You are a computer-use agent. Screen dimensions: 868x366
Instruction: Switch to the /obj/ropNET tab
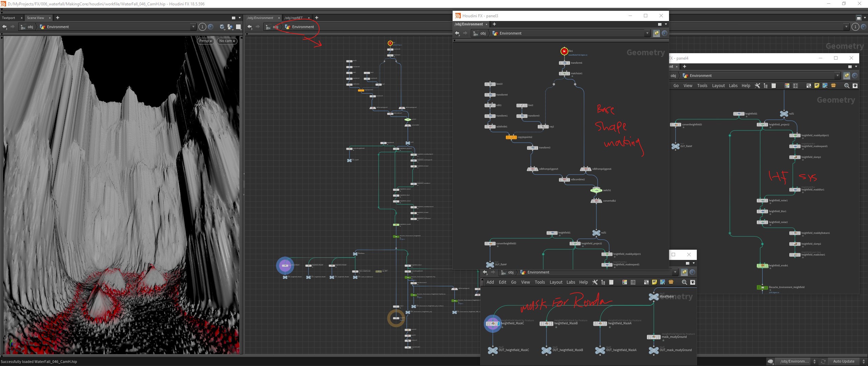(293, 18)
